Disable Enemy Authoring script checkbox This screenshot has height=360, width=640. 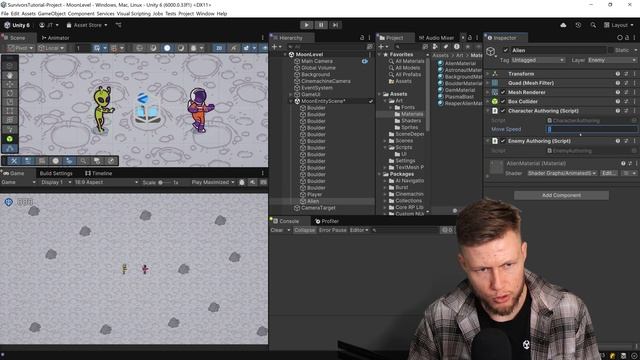pyautogui.click(x=503, y=141)
